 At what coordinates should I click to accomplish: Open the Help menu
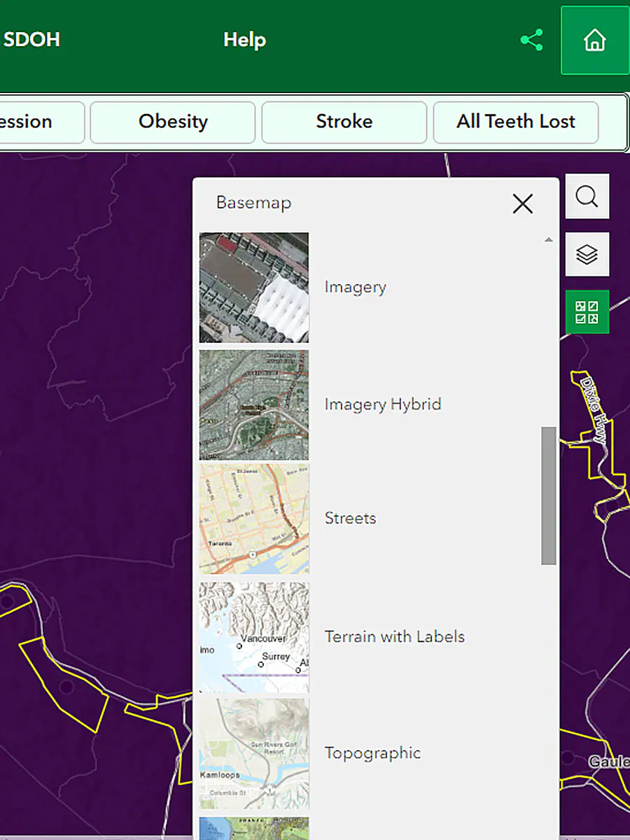(244, 40)
